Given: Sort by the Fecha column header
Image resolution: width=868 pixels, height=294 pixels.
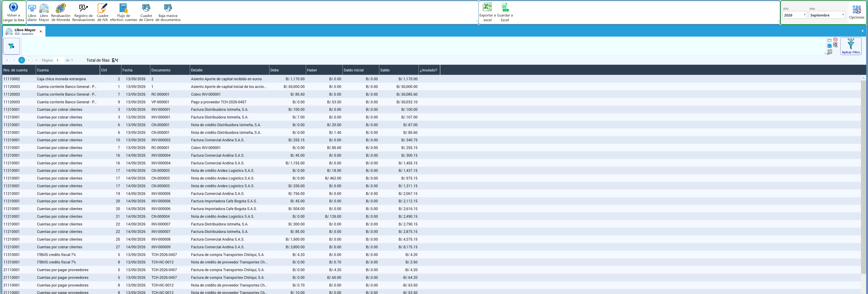Looking at the screenshot, I should [135, 70].
